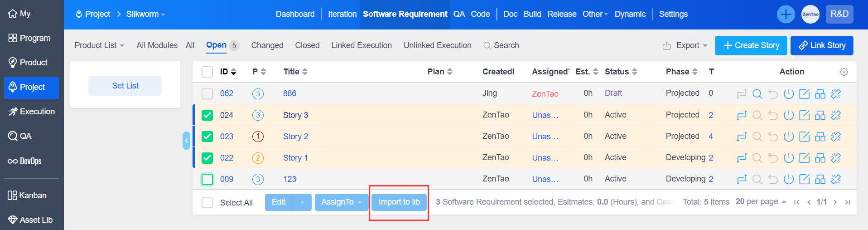Switch to the Closed tab
The height and width of the screenshot is (230, 868).
pos(307,45)
